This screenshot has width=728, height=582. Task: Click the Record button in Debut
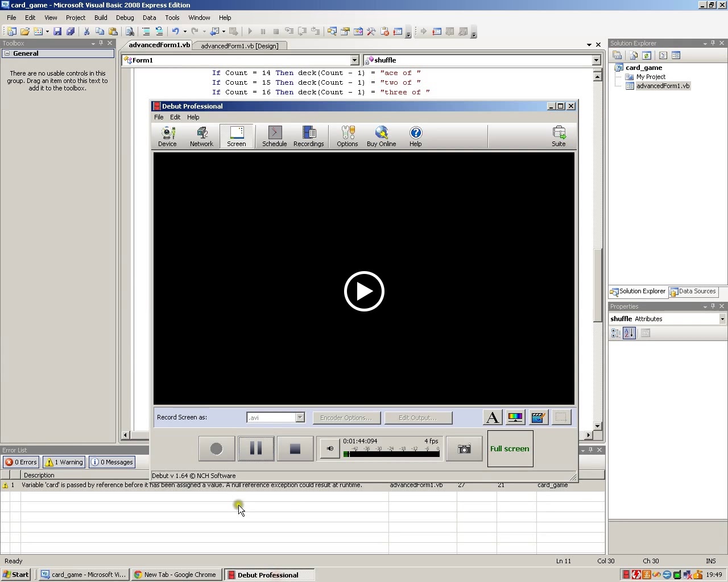[217, 449]
